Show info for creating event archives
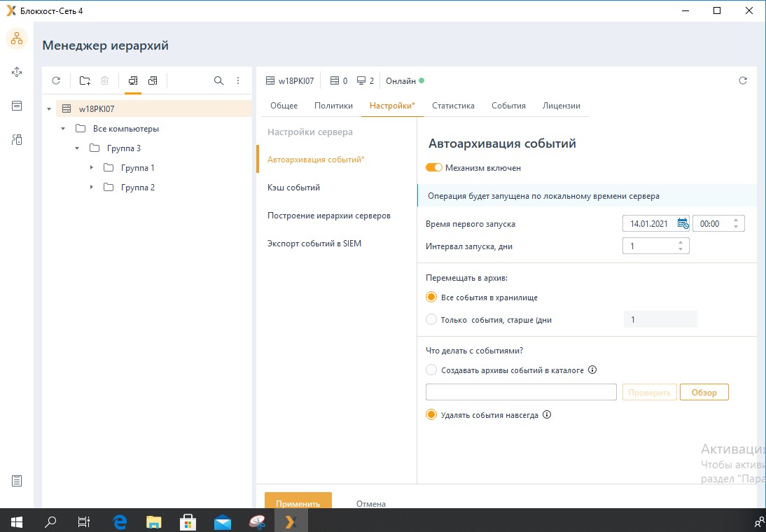 (592, 370)
